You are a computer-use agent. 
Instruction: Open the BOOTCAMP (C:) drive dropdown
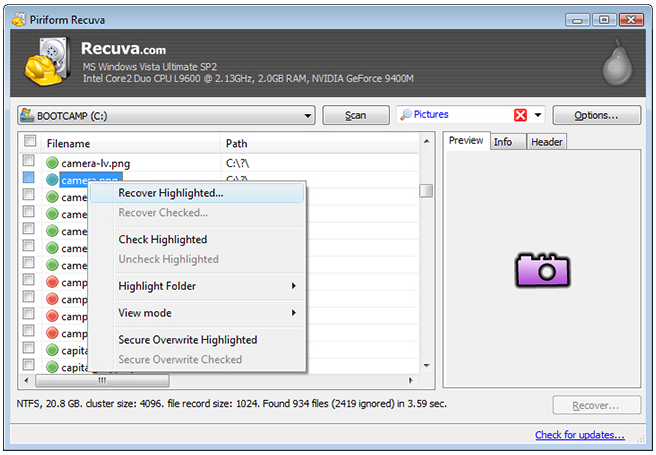(x=308, y=115)
